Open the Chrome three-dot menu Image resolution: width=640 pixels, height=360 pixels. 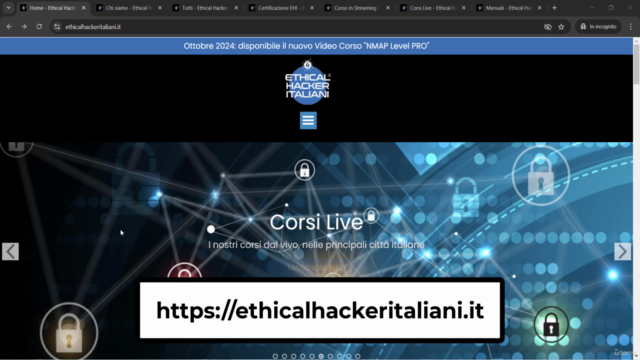(x=631, y=27)
